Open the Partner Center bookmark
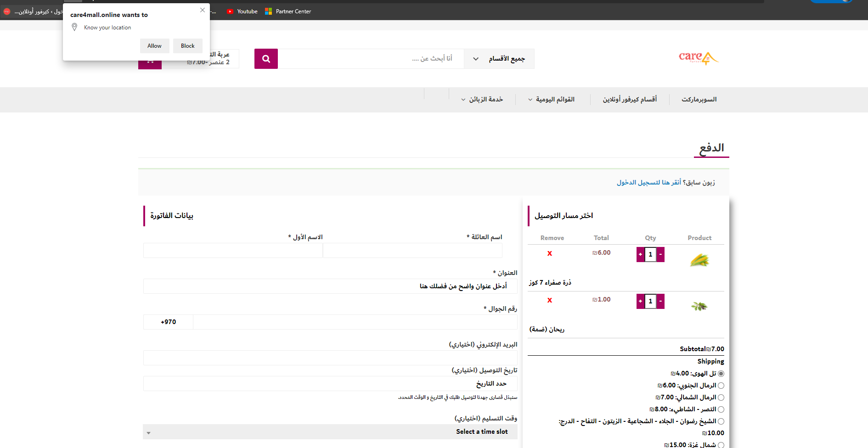This screenshot has width=868, height=448. [288, 11]
